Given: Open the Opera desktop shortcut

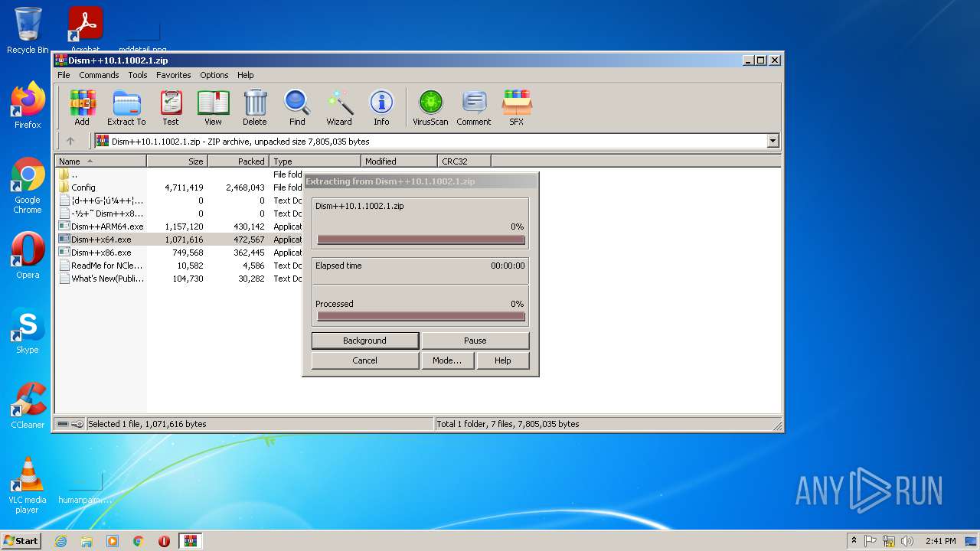Looking at the screenshot, I should [28, 256].
